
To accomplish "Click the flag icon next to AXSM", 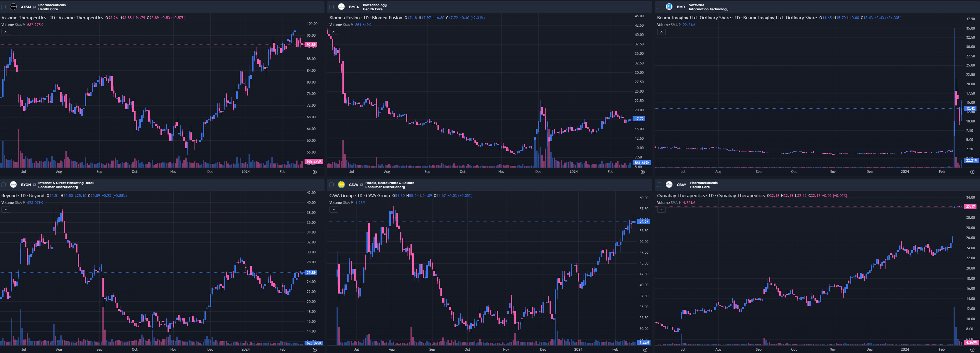I will pyautogui.click(x=35, y=7).
